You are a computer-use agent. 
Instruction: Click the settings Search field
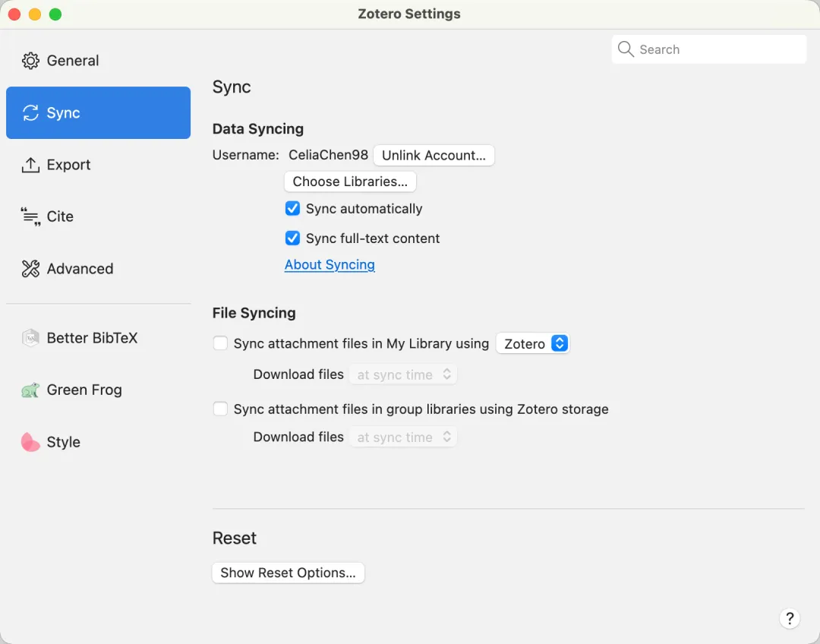click(x=709, y=50)
